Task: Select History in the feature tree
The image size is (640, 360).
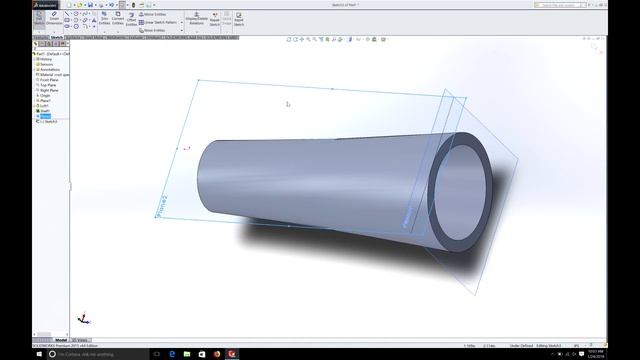Action: pyautogui.click(x=45, y=59)
